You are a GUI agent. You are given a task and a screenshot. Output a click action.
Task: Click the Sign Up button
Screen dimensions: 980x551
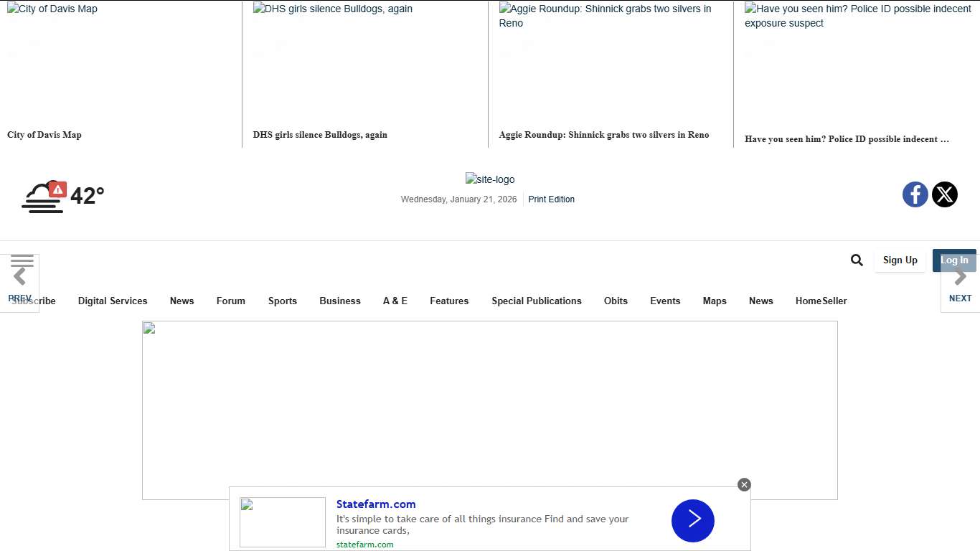click(900, 260)
